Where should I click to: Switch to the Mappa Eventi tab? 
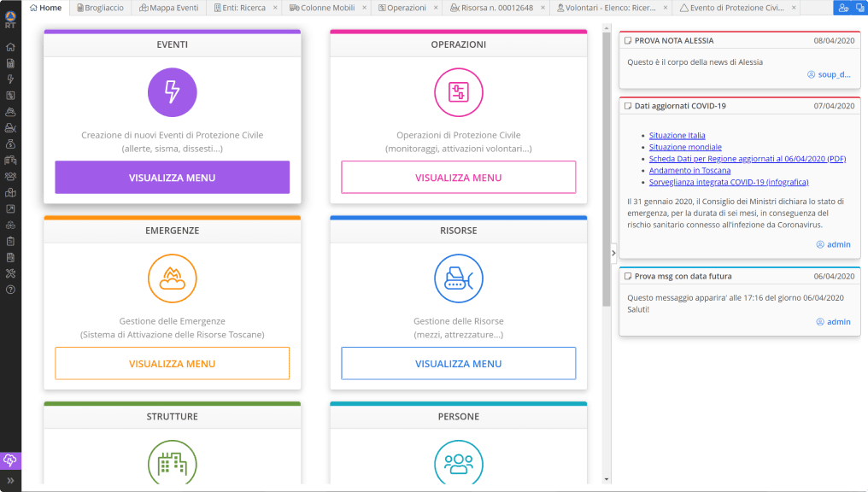coord(169,8)
